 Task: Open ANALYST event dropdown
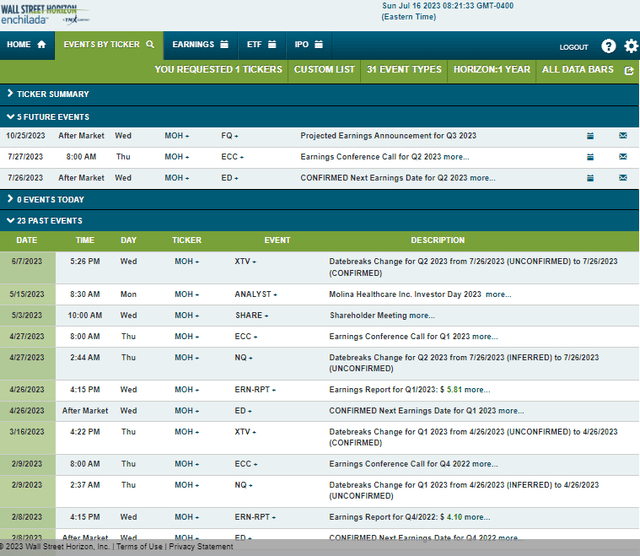(x=256, y=294)
